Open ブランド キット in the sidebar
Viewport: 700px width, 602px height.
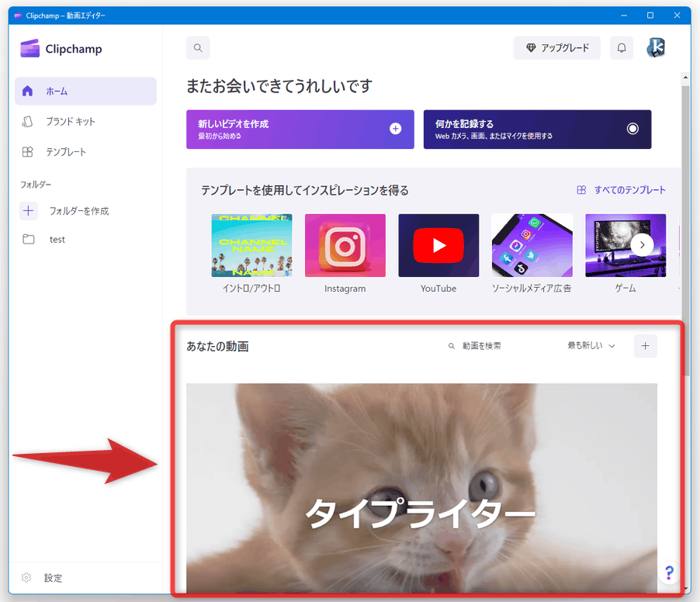(x=85, y=121)
